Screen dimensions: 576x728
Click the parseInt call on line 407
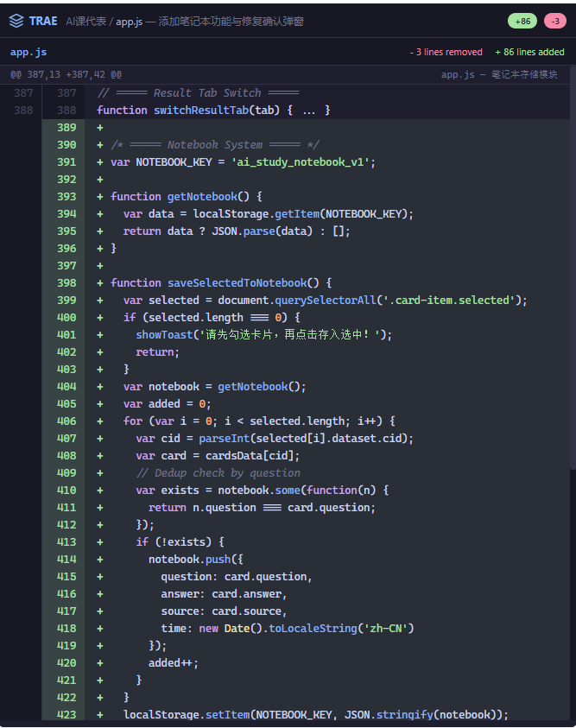click(304, 439)
